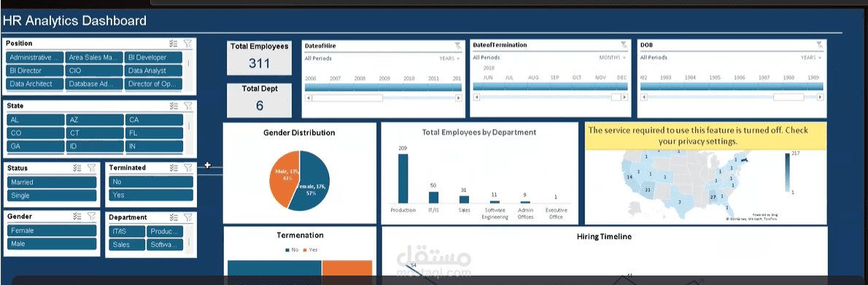
Task: Clear the Gender slicer filter
Action: (91, 216)
